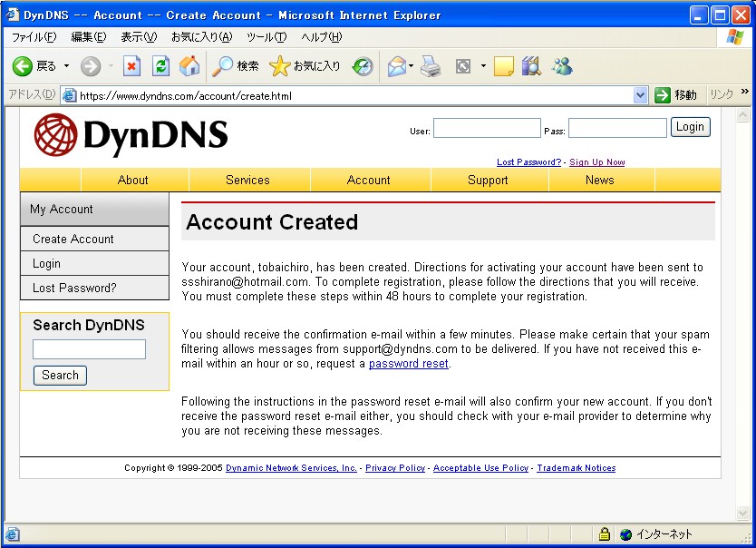Expand the address bar URL dropdown
This screenshot has width=756, height=548.
coord(640,95)
